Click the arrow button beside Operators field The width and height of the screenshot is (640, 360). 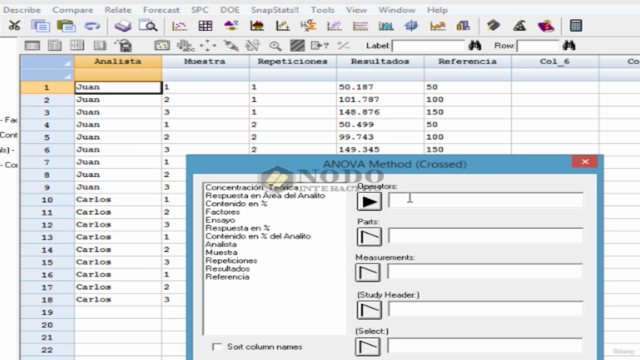(369, 201)
